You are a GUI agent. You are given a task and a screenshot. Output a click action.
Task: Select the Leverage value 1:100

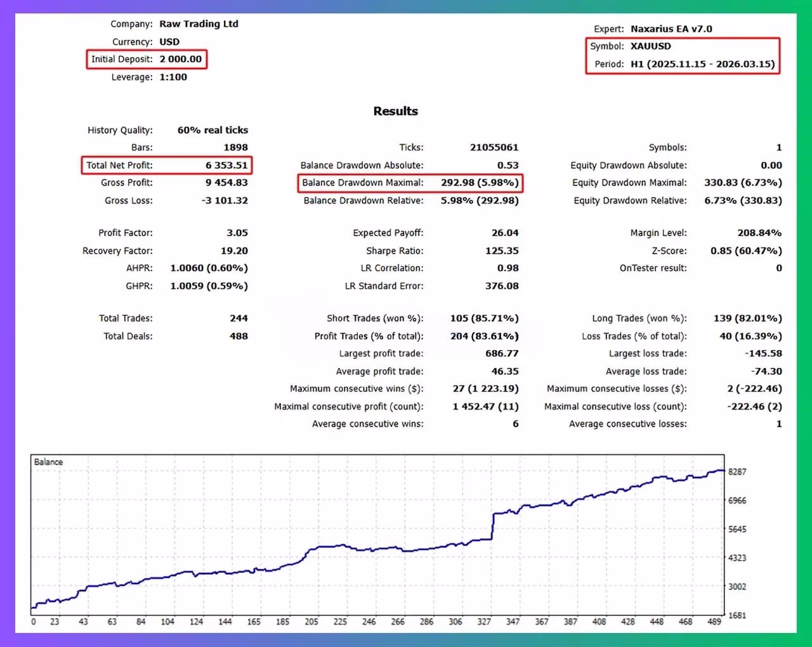click(173, 77)
